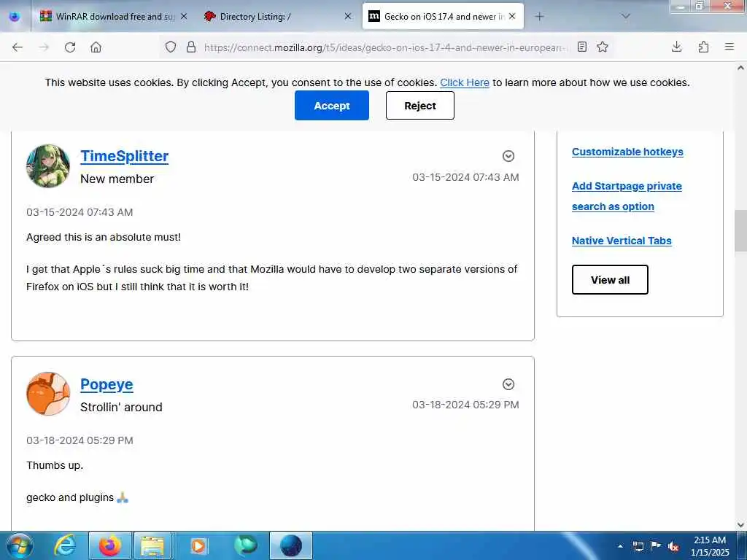Click the forward navigation arrow
The width and height of the screenshot is (747, 560).
[x=44, y=47]
